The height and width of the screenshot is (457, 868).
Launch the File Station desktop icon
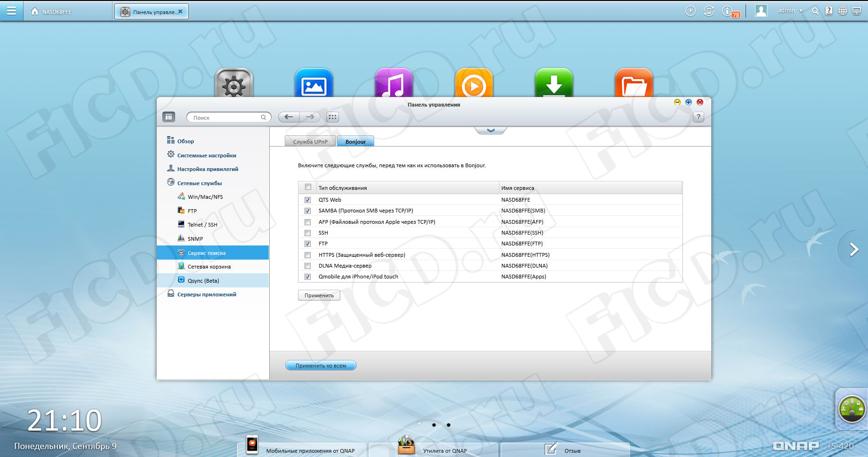click(634, 83)
